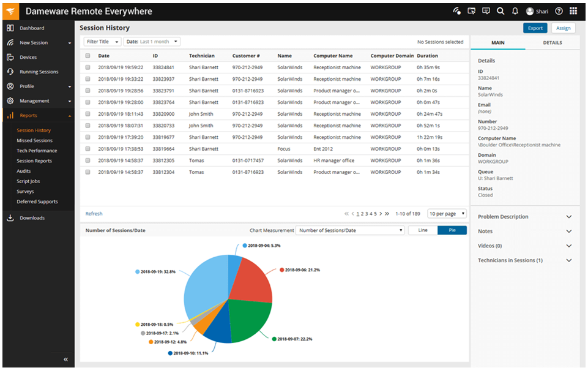Image resolution: width=588 pixels, height=373 pixels.
Task: Go to next page arrow
Action: 381,214
